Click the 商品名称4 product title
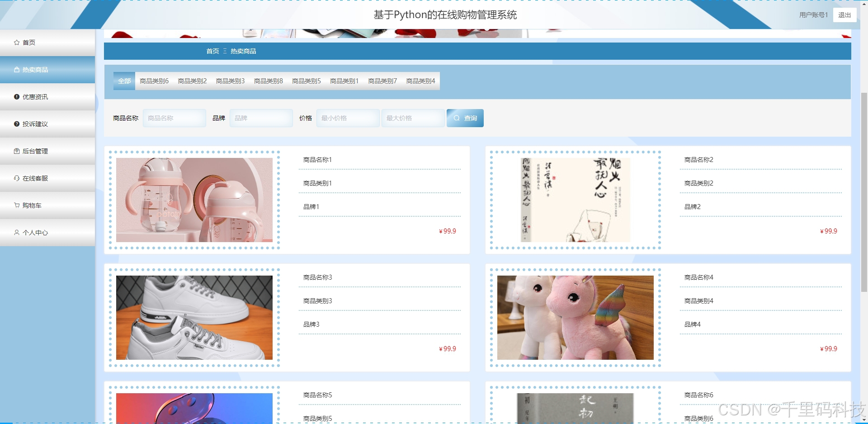 click(x=698, y=277)
